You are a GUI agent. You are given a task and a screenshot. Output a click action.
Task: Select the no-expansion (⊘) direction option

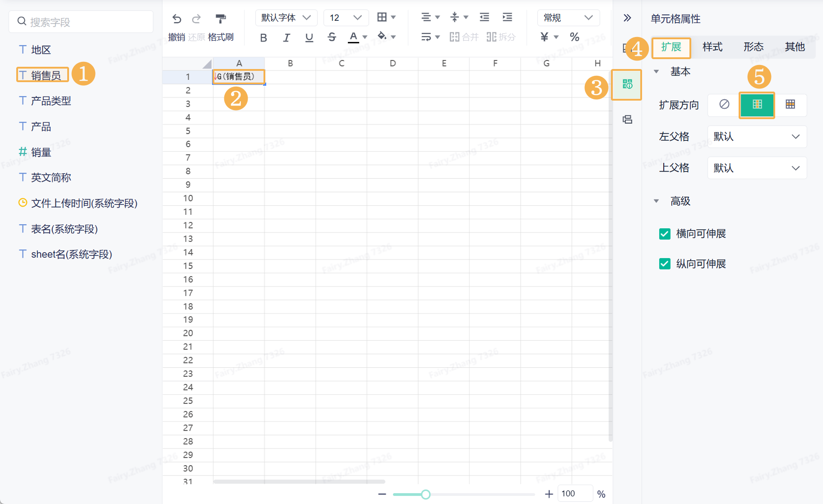[724, 105]
